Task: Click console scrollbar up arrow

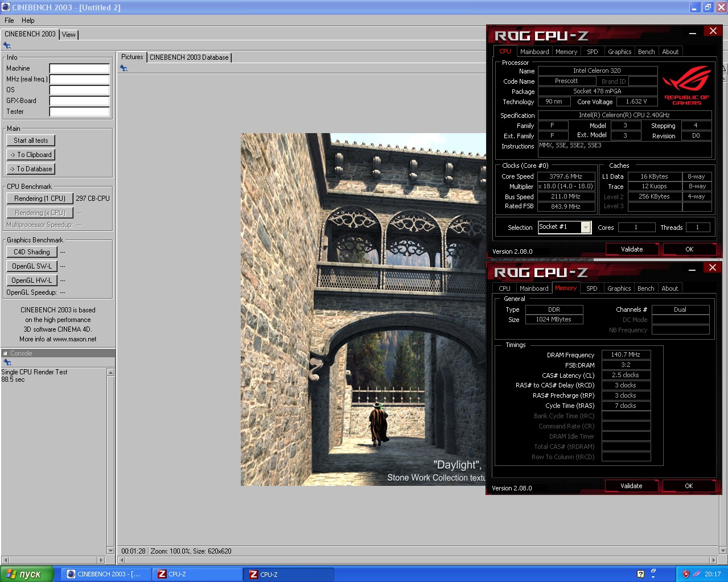Action: click(x=110, y=372)
